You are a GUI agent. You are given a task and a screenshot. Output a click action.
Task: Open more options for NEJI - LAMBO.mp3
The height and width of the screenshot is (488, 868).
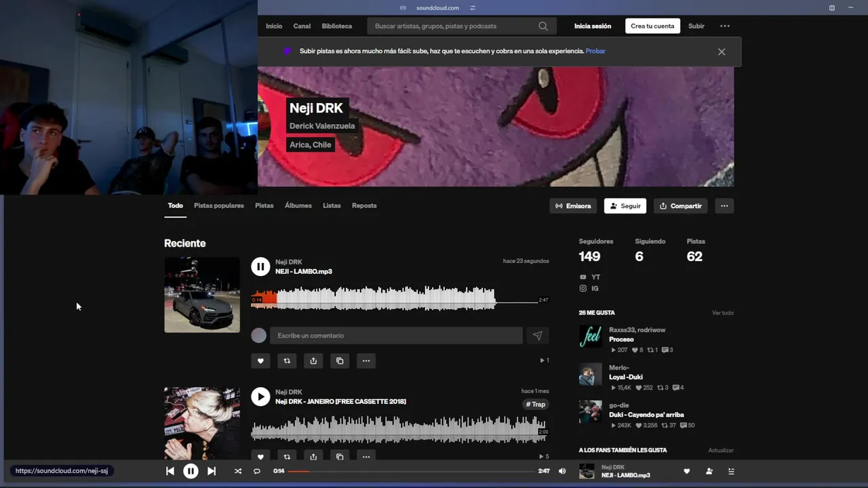tap(366, 361)
